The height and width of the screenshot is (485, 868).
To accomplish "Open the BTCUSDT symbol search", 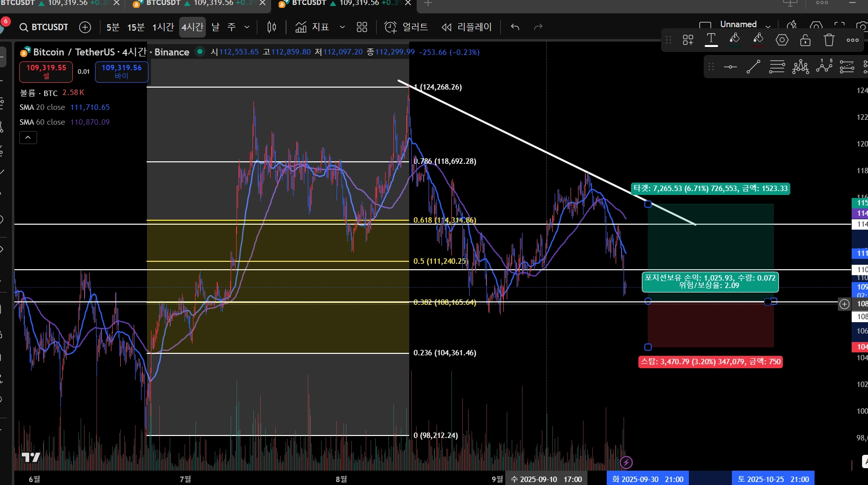I will (44, 27).
